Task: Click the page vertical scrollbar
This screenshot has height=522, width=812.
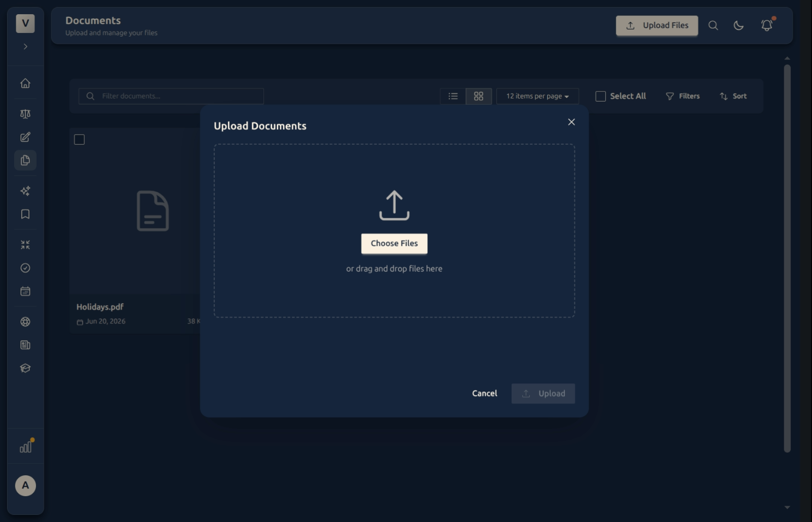Action: pos(787,258)
